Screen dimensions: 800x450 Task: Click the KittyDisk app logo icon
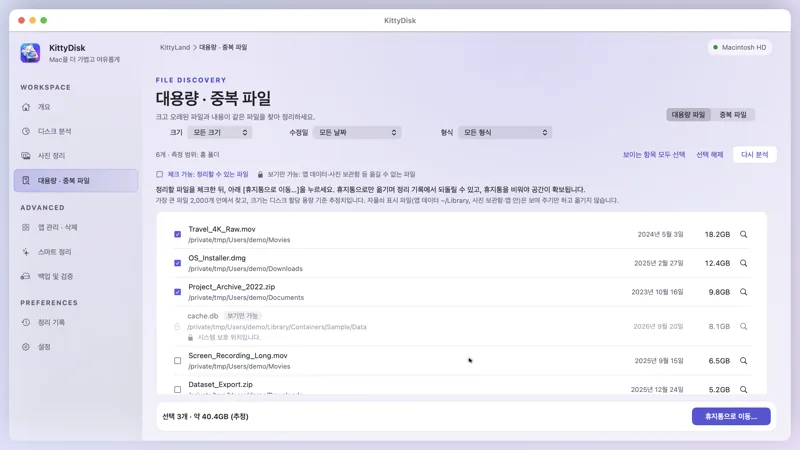[30, 53]
